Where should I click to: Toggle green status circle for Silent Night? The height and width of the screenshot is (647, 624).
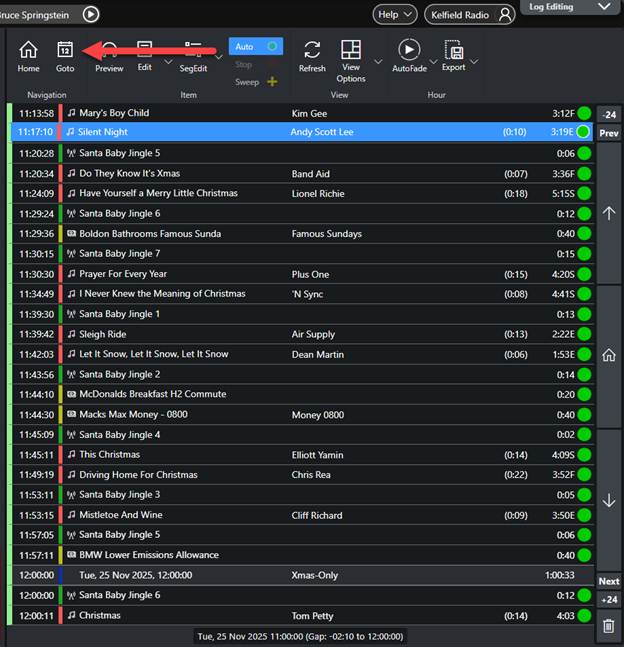(x=583, y=132)
